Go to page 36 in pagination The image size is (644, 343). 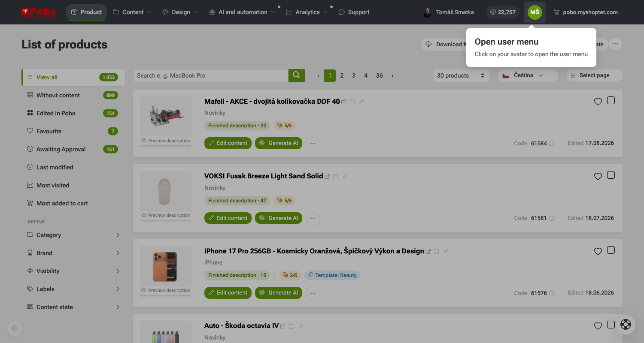(x=380, y=75)
